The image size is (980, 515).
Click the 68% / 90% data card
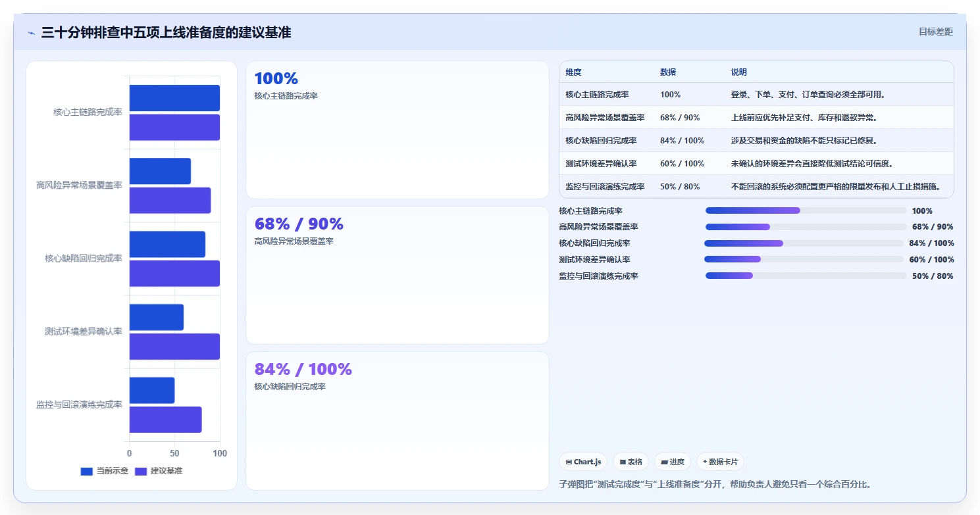(398, 275)
